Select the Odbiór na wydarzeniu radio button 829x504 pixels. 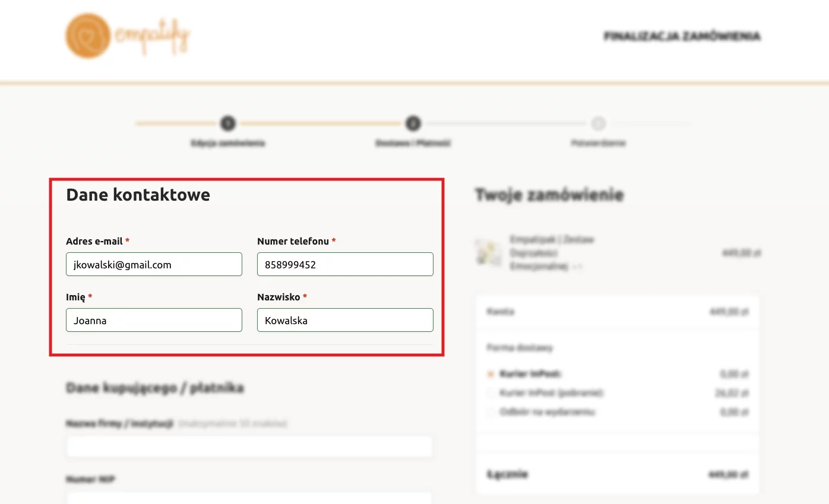coord(491,412)
